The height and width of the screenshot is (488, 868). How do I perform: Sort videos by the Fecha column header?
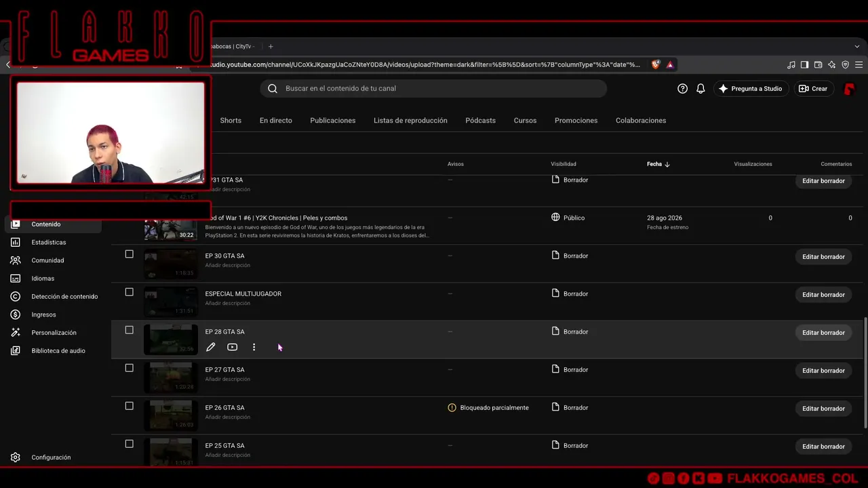(x=658, y=164)
